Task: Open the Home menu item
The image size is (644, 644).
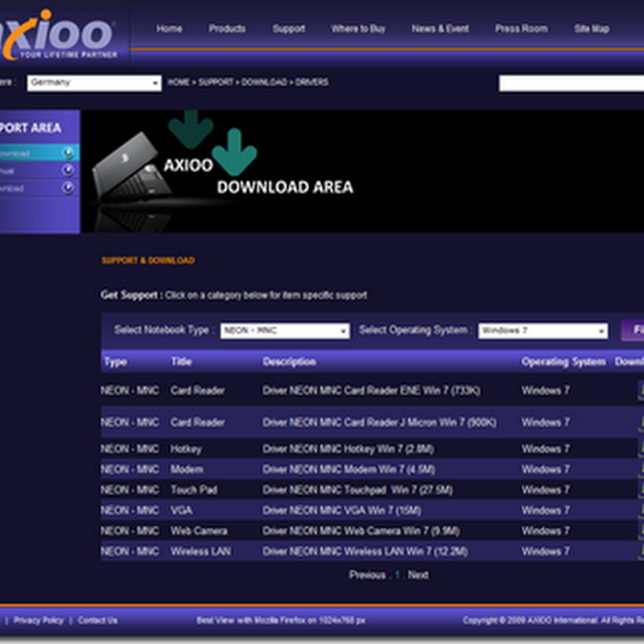Action: 169,29
